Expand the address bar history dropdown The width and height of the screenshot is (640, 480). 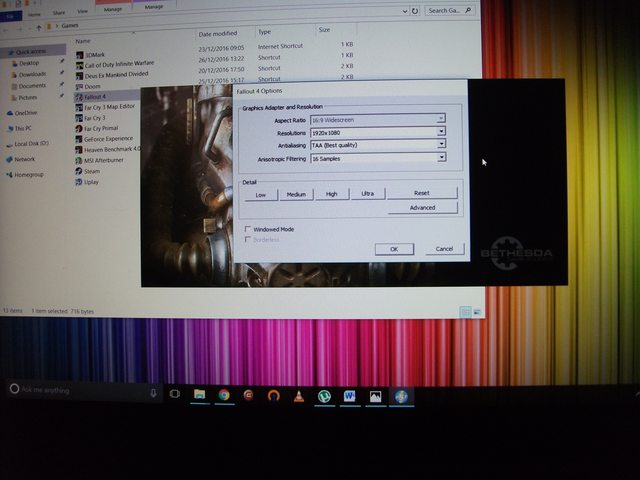(404, 11)
